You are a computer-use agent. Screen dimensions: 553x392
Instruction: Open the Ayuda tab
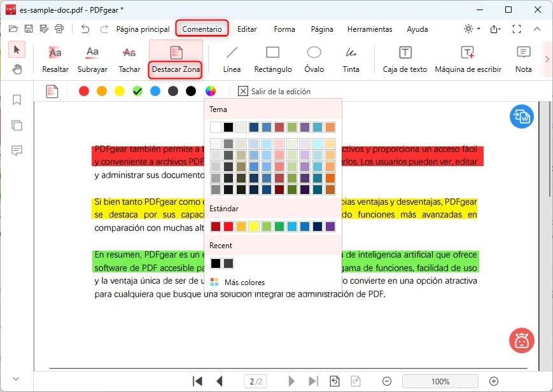pos(417,29)
